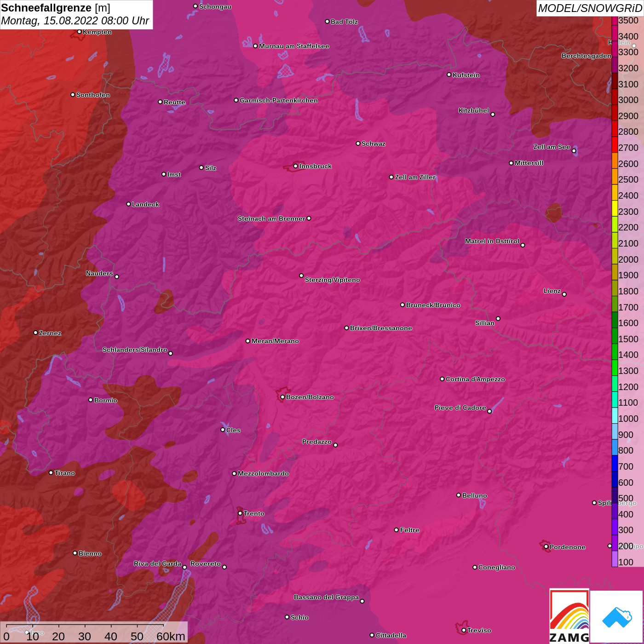Select the Innsbruck city marker
The height and width of the screenshot is (644, 644).
[296, 166]
